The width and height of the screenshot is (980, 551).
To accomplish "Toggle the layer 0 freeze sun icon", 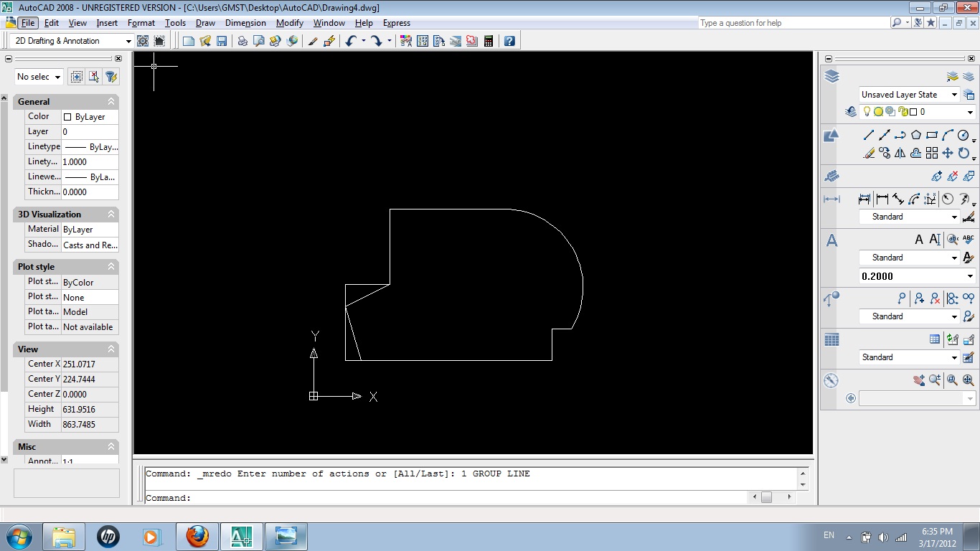I will click(878, 112).
